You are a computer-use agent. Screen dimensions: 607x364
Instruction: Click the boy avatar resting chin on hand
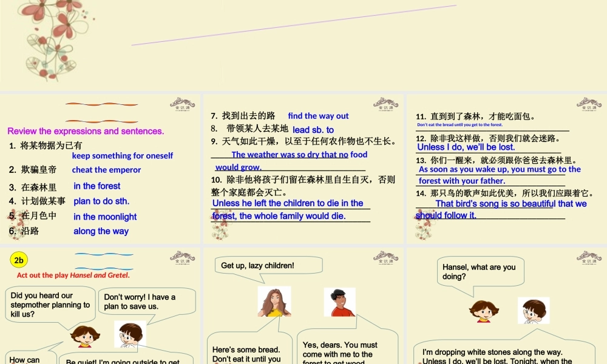[533, 310]
